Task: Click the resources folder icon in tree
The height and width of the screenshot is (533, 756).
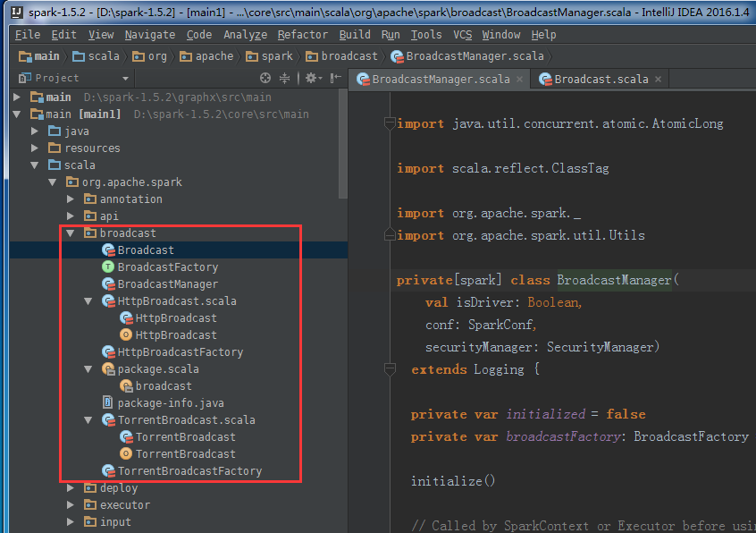Action: (x=55, y=148)
